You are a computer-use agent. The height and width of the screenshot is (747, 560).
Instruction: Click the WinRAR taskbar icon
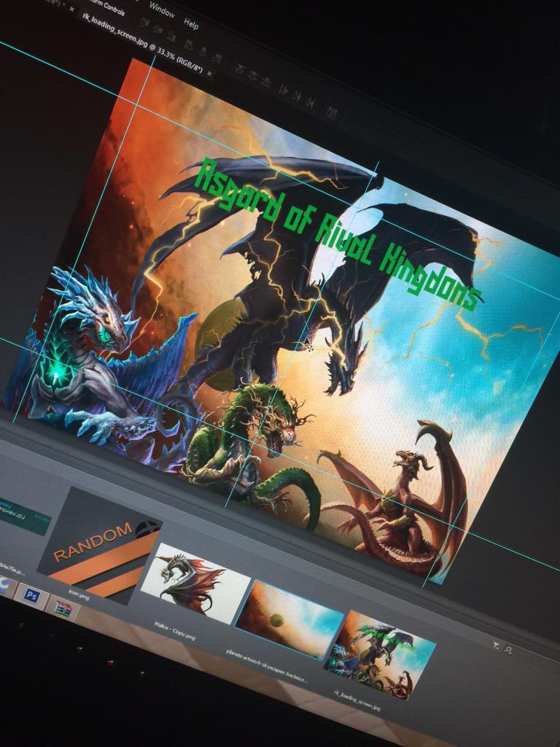(x=63, y=609)
